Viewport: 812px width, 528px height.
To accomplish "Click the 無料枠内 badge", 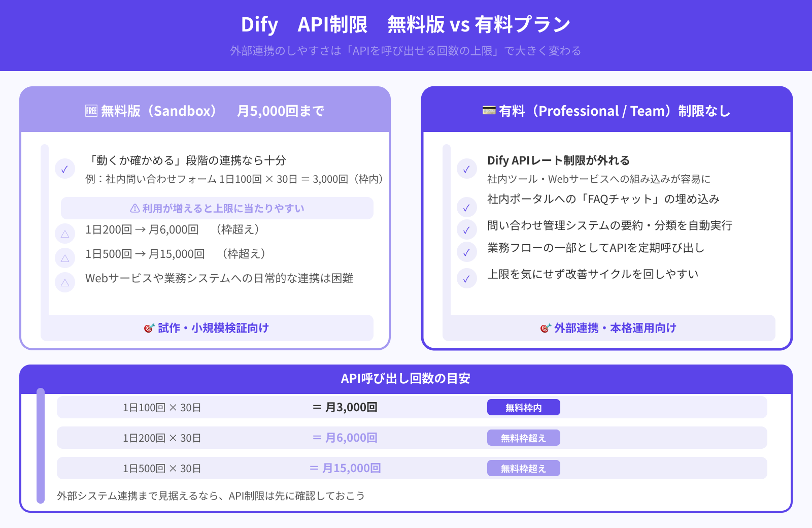I will click(524, 407).
